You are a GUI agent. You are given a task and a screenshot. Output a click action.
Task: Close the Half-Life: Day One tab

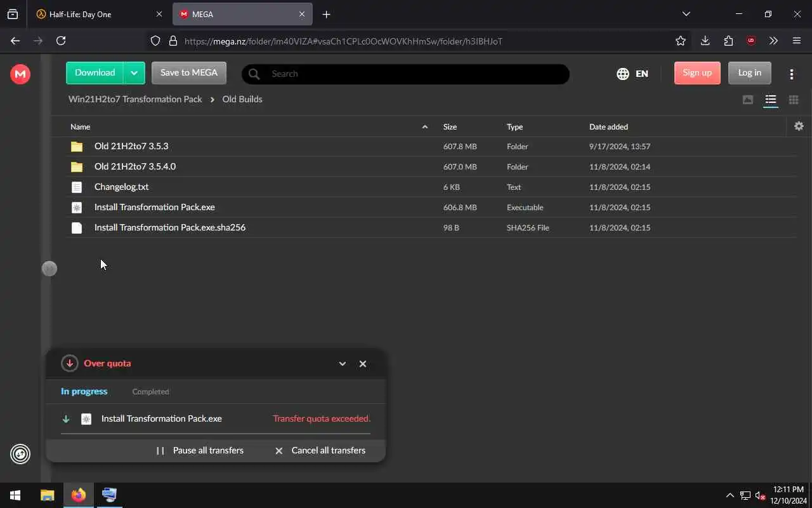pyautogui.click(x=159, y=14)
